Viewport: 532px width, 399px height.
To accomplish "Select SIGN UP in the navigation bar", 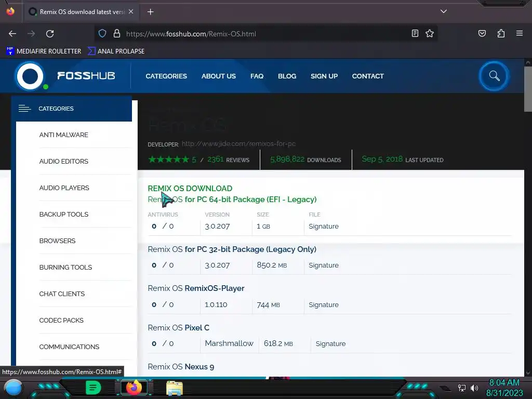I will (x=324, y=76).
